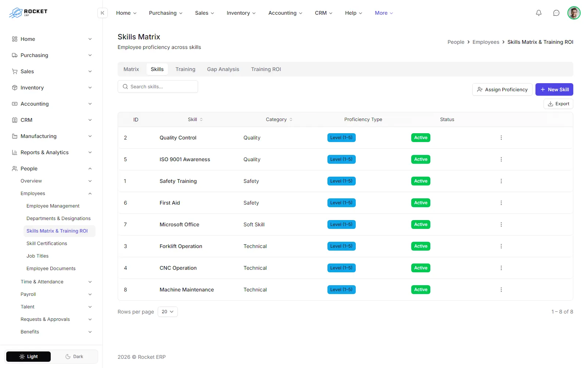Click the user profile avatar
Image resolution: width=588 pixels, height=368 pixels.
tap(574, 13)
